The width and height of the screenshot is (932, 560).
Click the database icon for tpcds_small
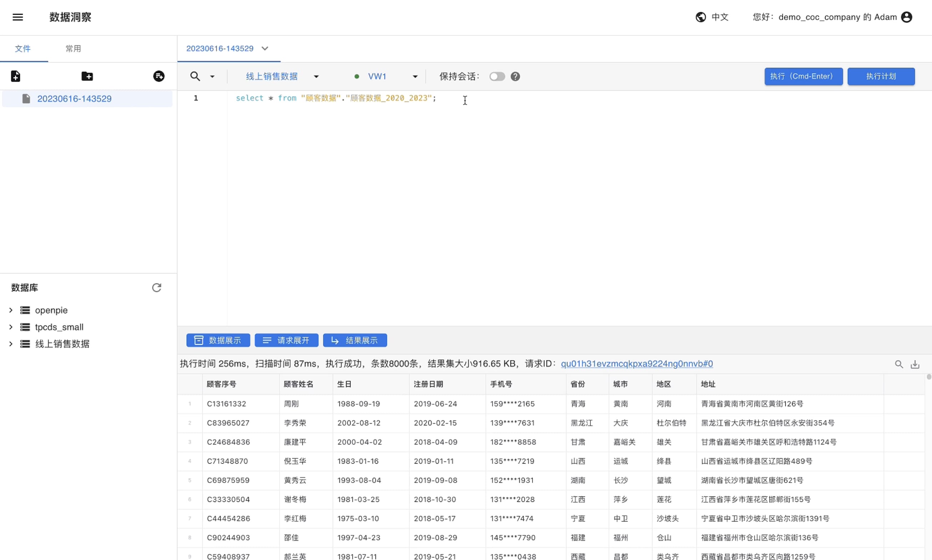25,327
